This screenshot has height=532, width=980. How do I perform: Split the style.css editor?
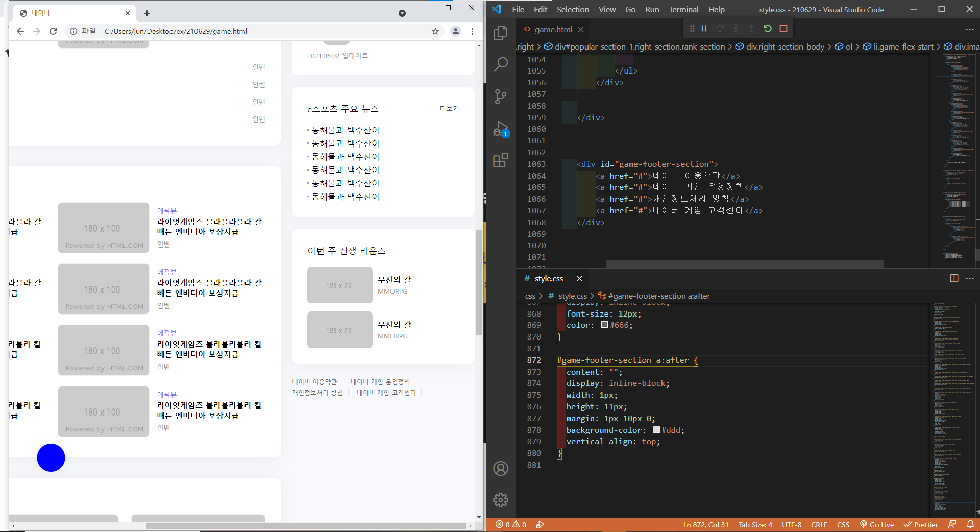point(954,278)
